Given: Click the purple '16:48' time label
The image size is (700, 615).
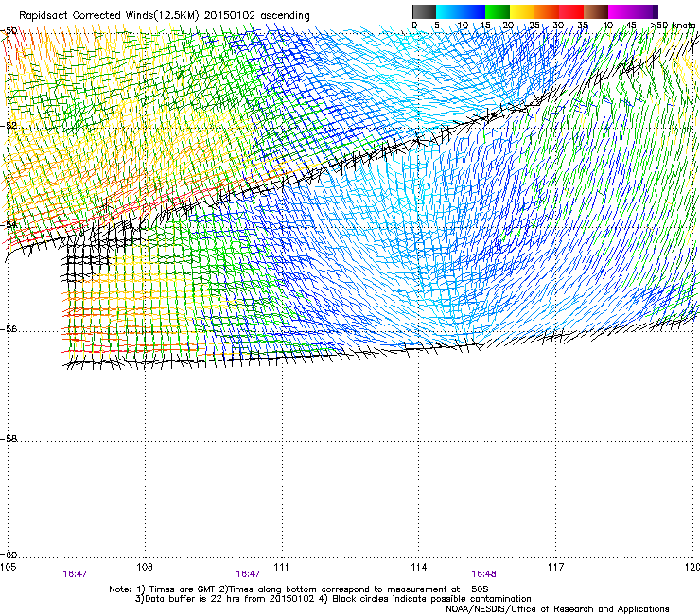Looking at the screenshot, I should click(x=483, y=574).
